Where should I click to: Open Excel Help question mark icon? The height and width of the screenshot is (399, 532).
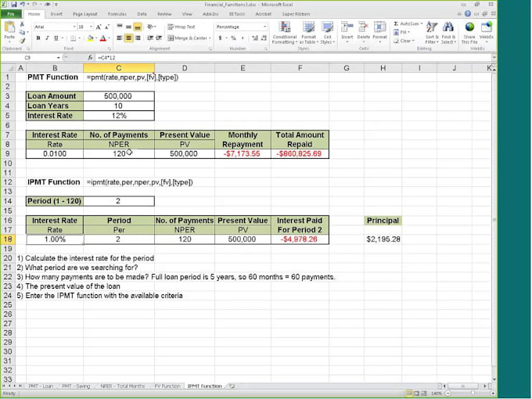click(x=468, y=14)
